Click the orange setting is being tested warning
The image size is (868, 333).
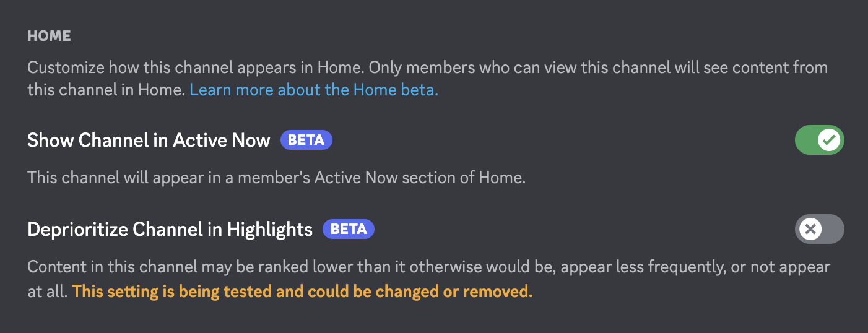click(302, 291)
